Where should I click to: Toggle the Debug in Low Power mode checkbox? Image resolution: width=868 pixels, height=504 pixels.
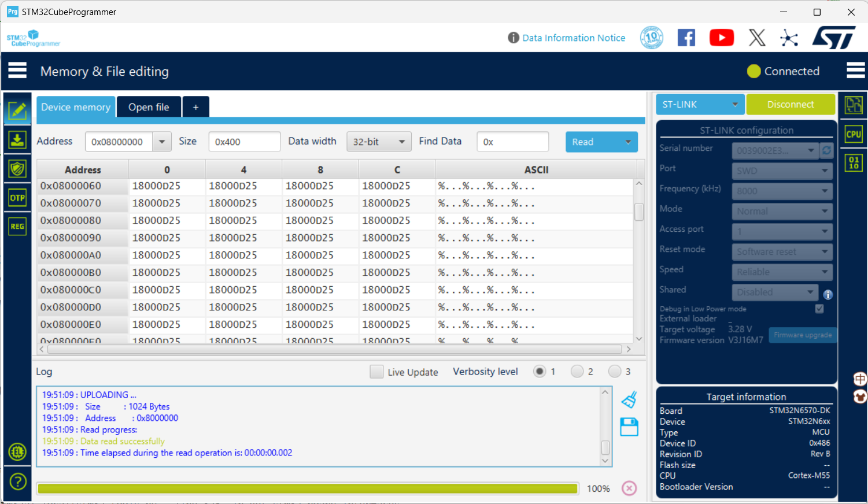tap(819, 309)
